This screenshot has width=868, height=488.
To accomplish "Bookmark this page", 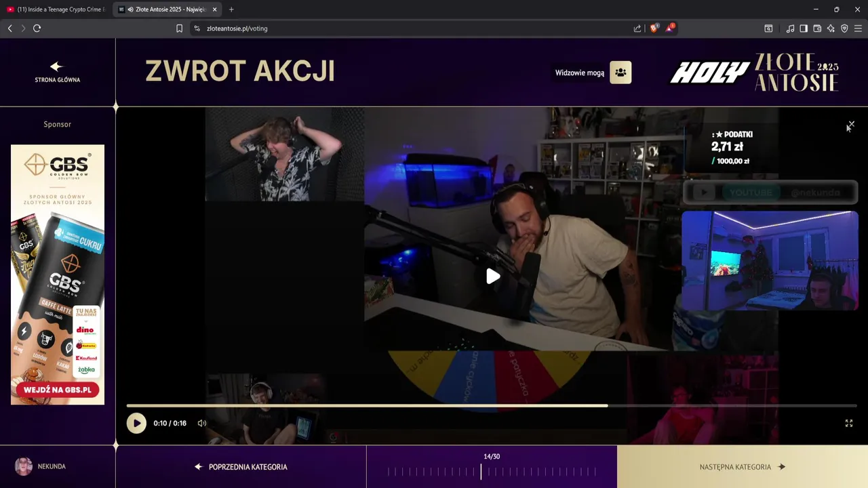I will (179, 28).
